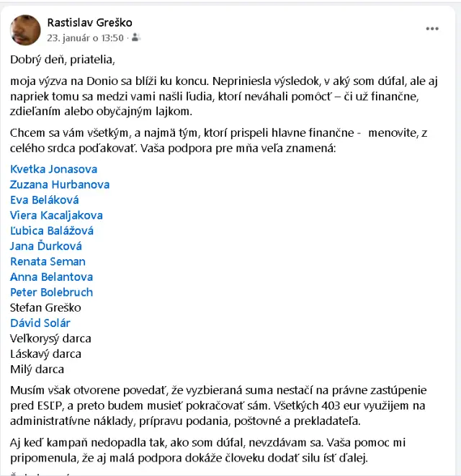Visit Renata Seman's profile

[48, 261]
